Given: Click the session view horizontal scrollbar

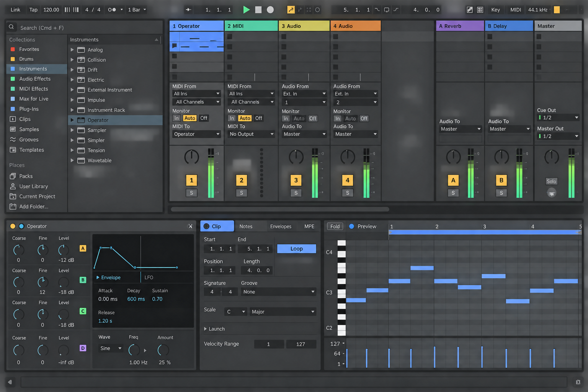Looking at the screenshot, I should coord(280,209).
